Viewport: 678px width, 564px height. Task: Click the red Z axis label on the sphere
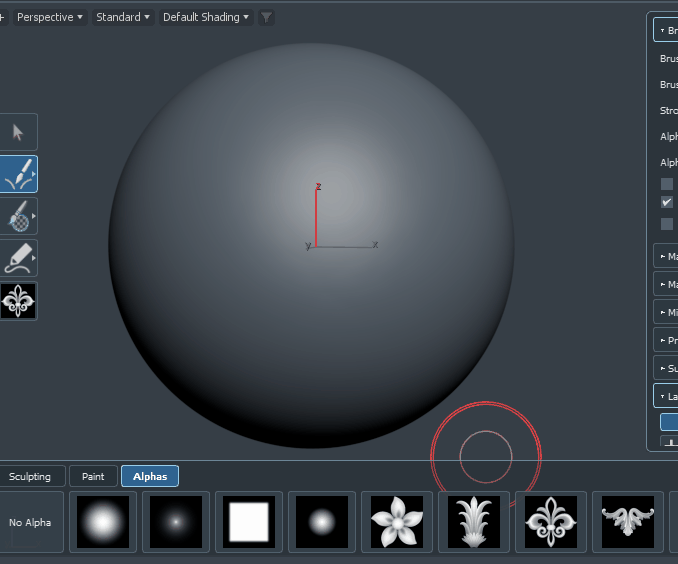318,186
